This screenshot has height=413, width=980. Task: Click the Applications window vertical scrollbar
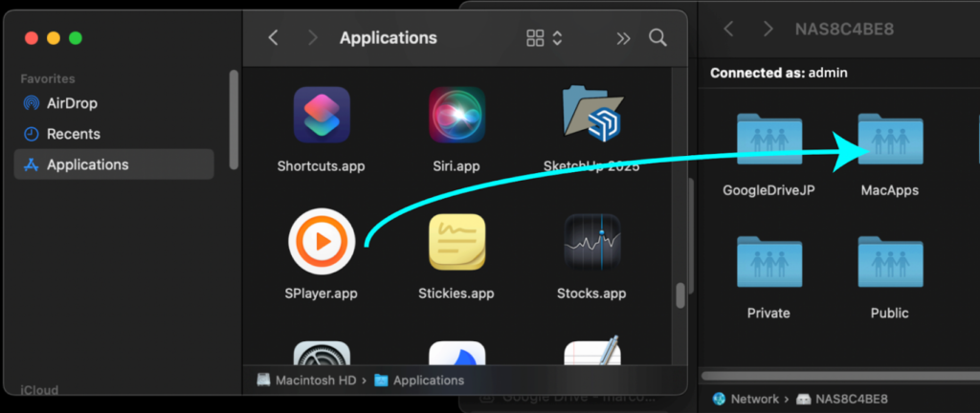(x=680, y=294)
